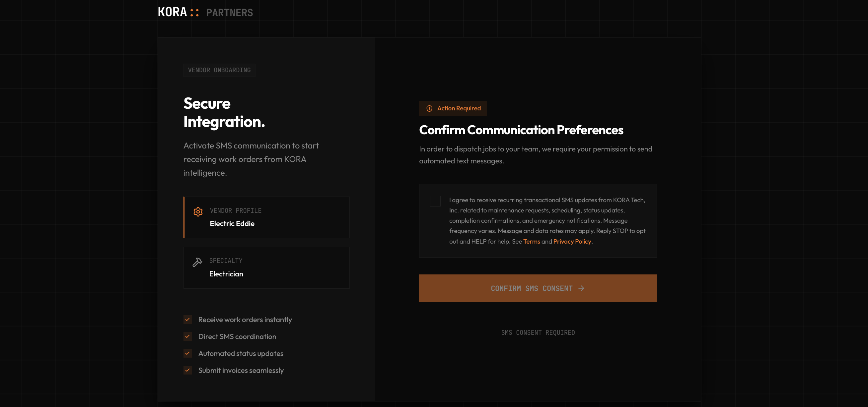868x407 pixels.
Task: Click the arrow icon on the Confirm button
Action: pyautogui.click(x=581, y=288)
